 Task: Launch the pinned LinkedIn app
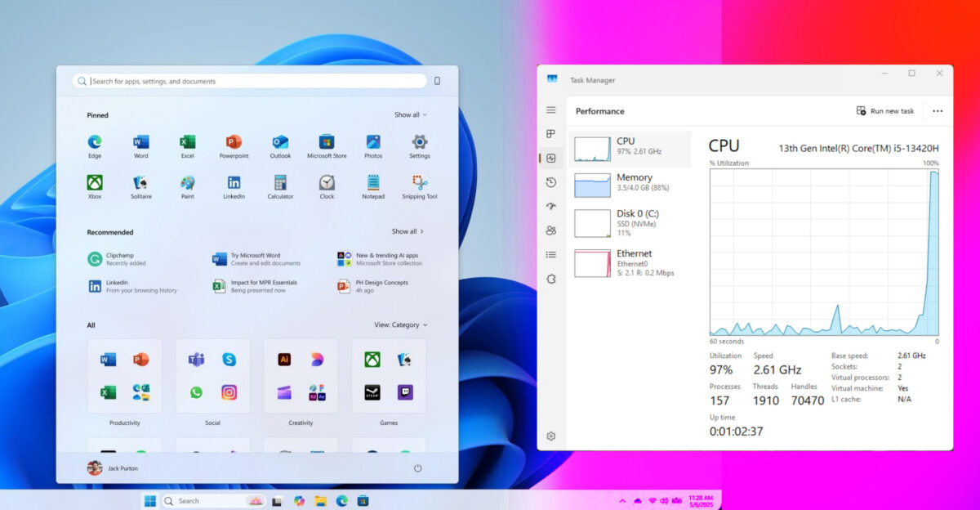tap(234, 187)
